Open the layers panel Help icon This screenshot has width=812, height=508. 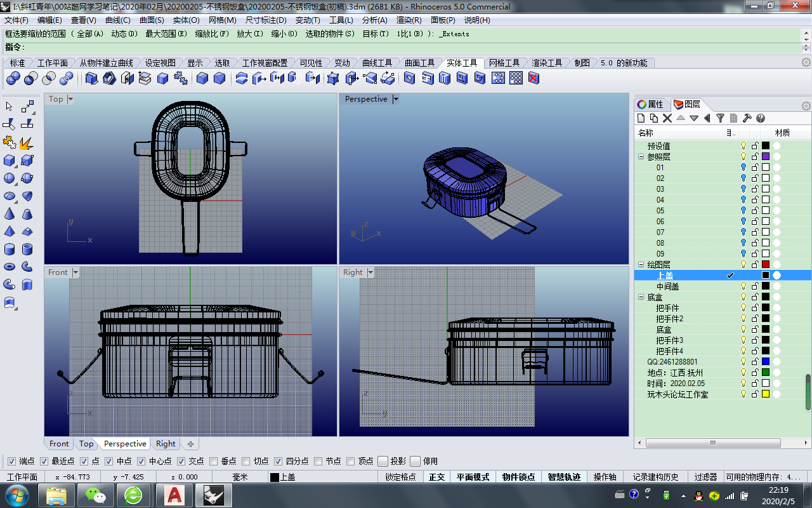[x=761, y=118]
